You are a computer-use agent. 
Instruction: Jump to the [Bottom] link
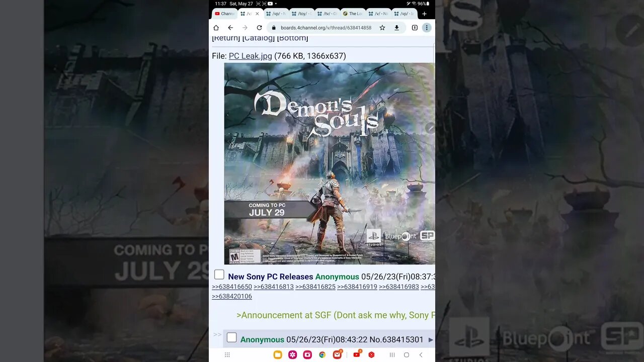(x=292, y=38)
